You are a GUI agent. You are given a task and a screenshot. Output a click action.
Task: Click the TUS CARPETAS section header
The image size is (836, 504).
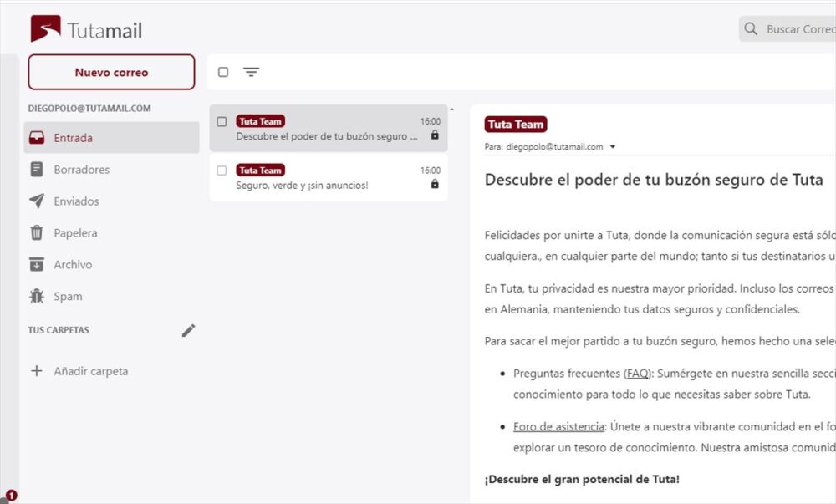(x=59, y=330)
